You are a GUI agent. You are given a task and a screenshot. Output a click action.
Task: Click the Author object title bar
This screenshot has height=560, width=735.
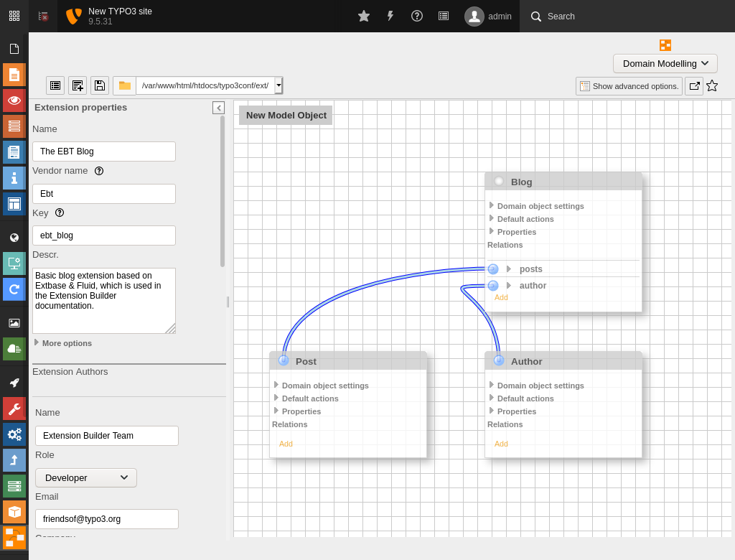(563, 361)
